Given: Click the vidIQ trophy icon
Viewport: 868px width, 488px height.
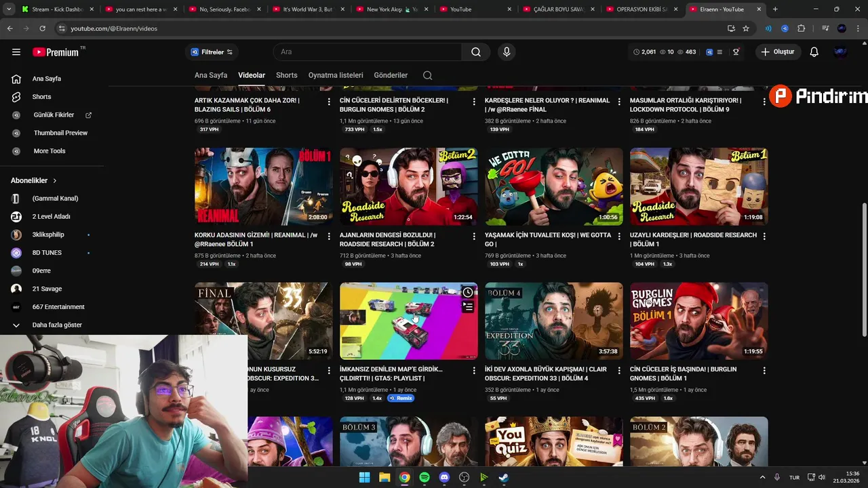Looking at the screenshot, I should coord(736,52).
